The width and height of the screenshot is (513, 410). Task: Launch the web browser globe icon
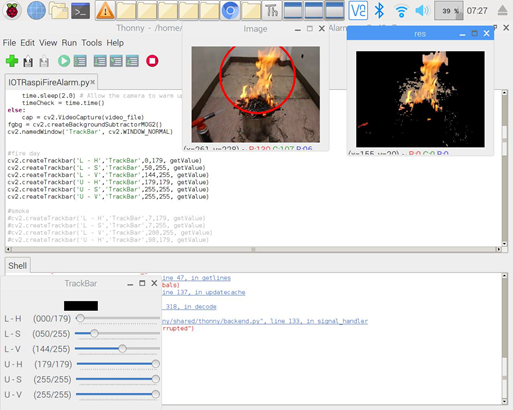36,10
